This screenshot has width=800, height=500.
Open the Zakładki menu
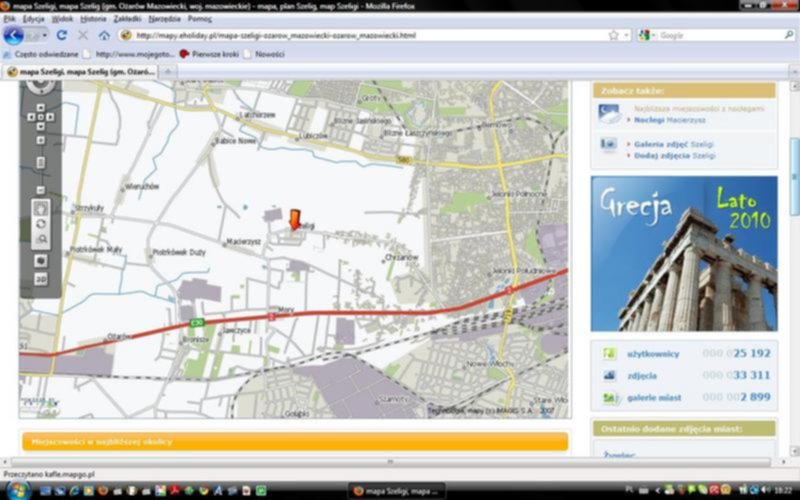127,19
